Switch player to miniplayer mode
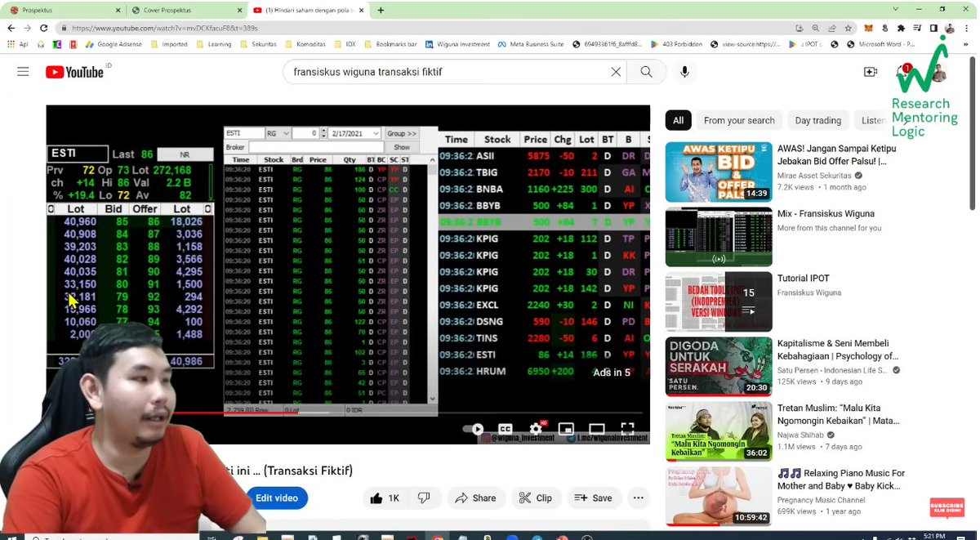 [566, 429]
